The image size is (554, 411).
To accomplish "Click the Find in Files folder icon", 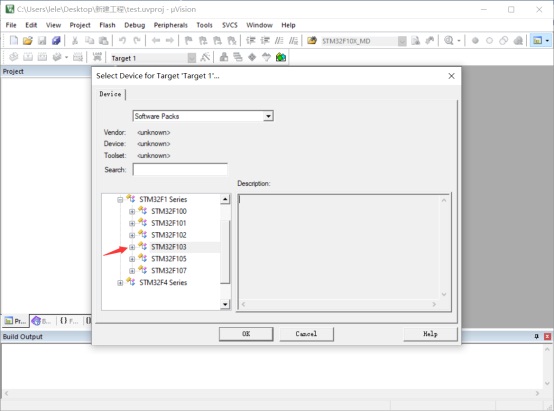I will (312, 41).
